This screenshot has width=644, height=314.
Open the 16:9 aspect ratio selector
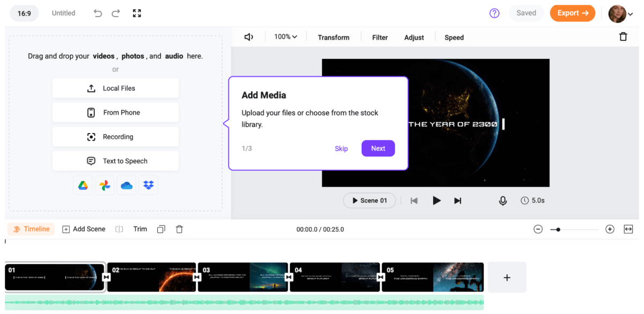24,13
